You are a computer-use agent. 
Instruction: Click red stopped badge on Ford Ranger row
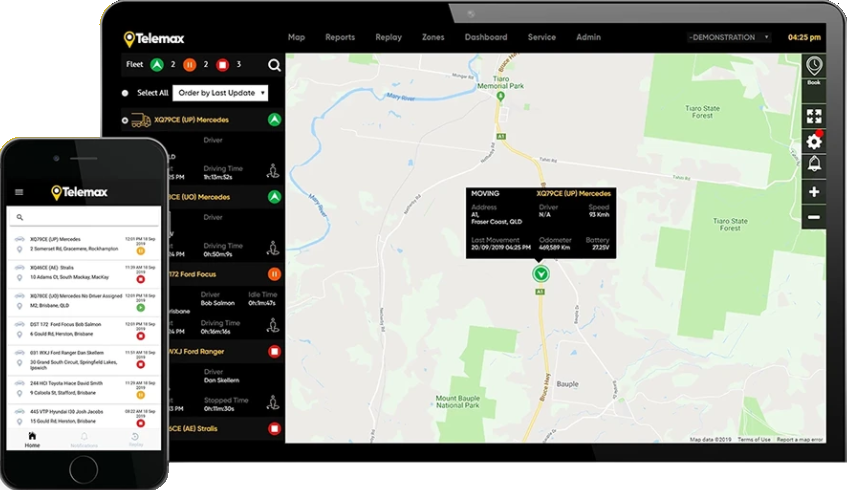pos(274,352)
